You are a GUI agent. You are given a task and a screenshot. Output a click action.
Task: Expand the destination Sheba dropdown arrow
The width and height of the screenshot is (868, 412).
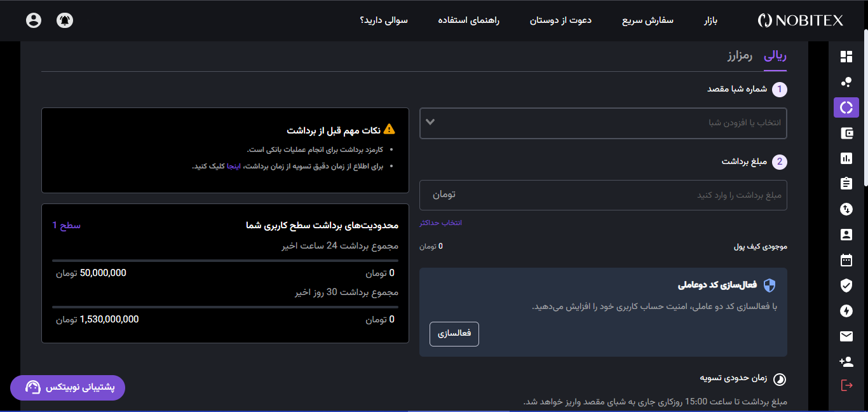pos(430,121)
